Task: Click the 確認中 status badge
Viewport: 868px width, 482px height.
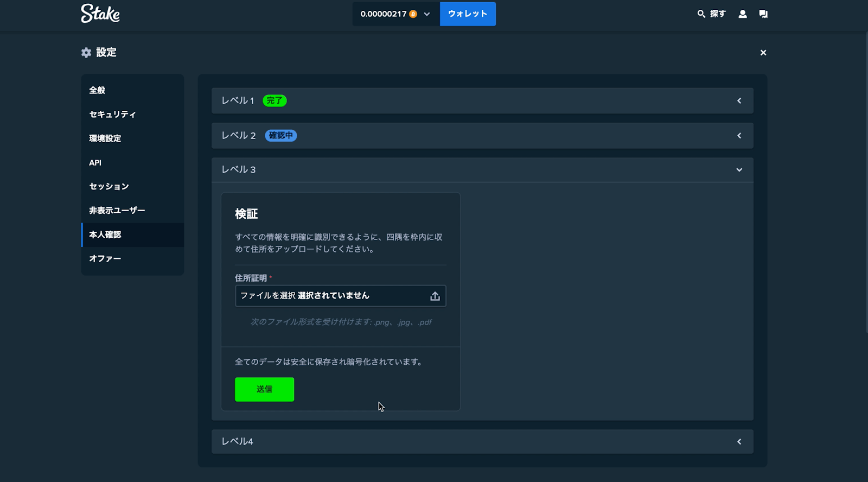Action: click(280, 136)
